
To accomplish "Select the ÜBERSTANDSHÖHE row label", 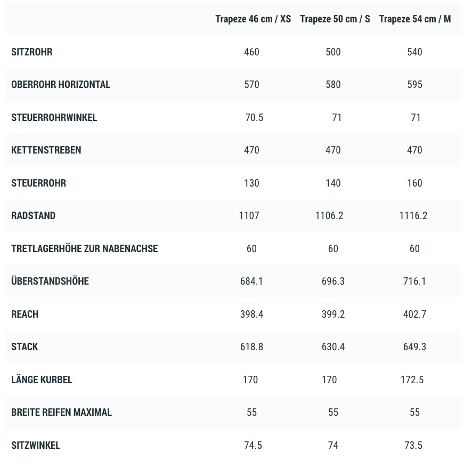I will pyautogui.click(x=50, y=281).
